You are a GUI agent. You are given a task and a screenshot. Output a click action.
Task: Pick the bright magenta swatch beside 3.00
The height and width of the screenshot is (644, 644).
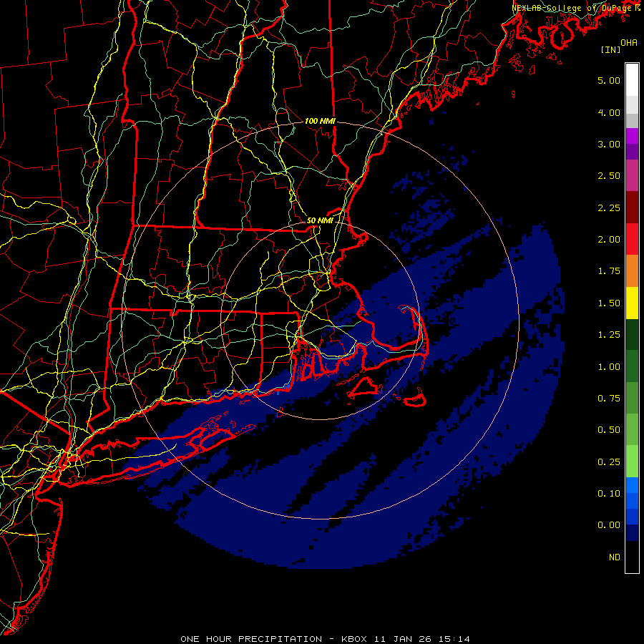(632, 136)
